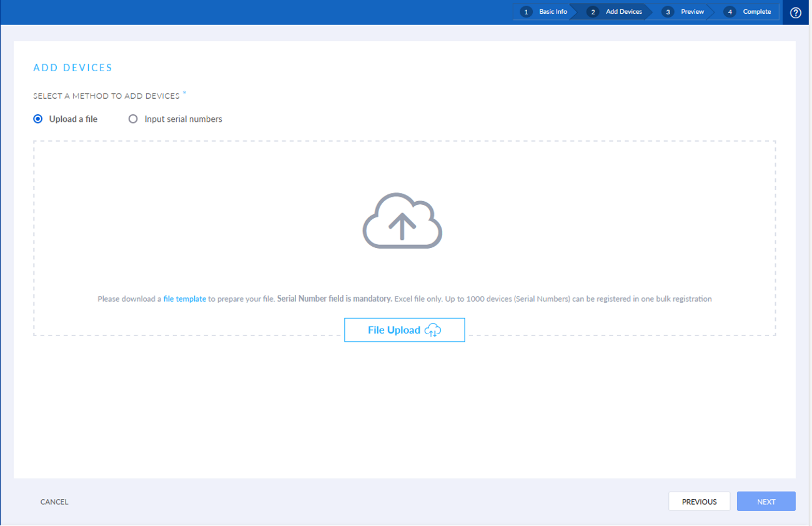Image resolution: width=812 pixels, height=526 pixels.
Task: Go back with the Previous button
Action: coord(700,502)
